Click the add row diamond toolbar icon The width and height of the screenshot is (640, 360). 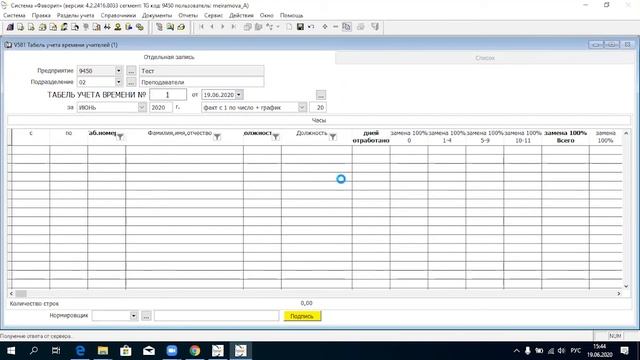point(325,27)
